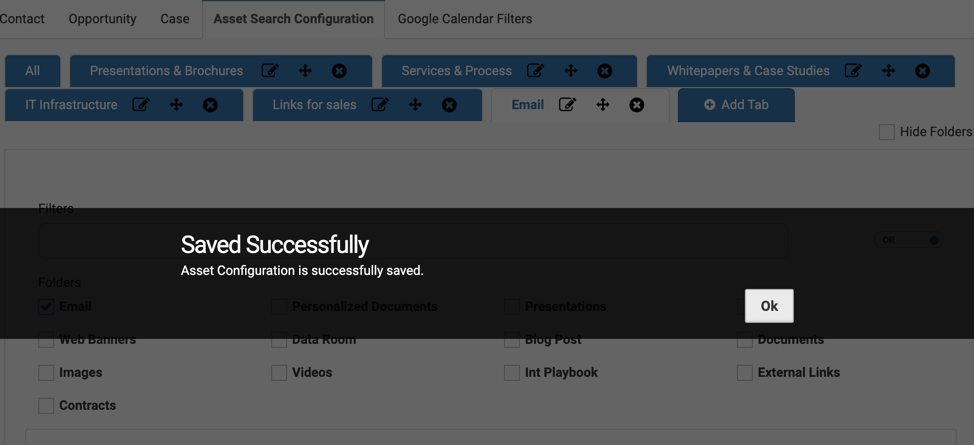Select the Contracts folder checkbox
Image resolution: width=974 pixels, height=445 pixels.
pos(46,406)
